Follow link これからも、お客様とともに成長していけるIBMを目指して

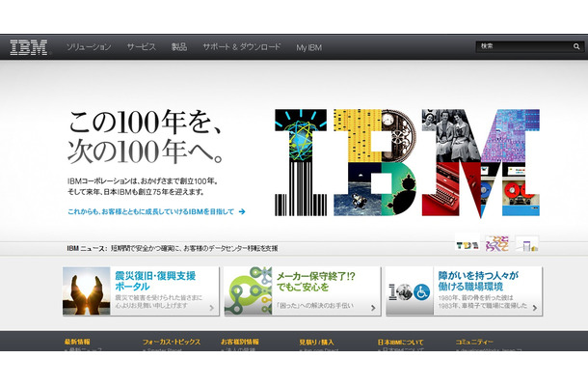click(x=150, y=211)
